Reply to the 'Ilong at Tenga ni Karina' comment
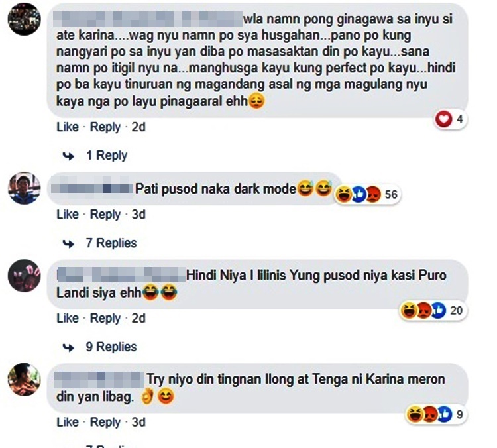 pyautogui.click(x=105, y=423)
